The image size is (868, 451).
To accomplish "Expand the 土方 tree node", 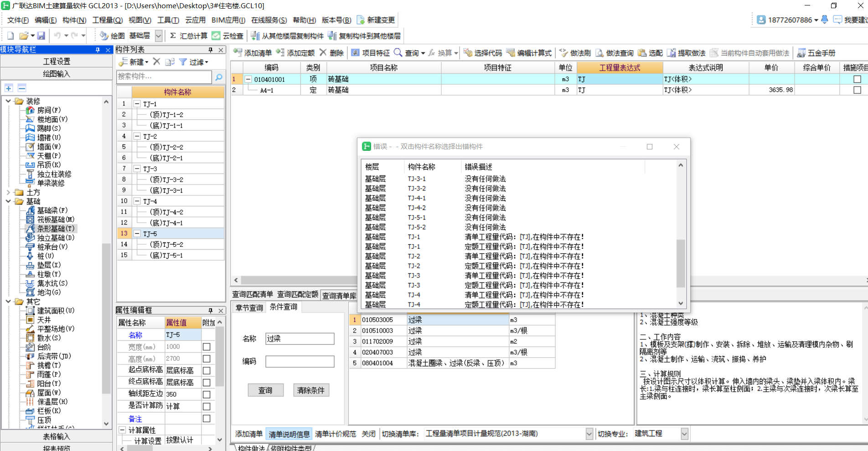I will coord(9,192).
